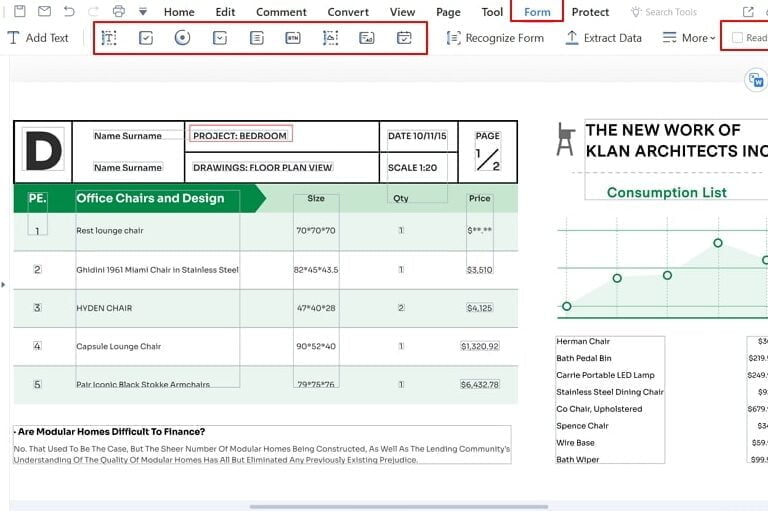Select the list box form tool
This screenshot has width=768, height=511.
256,38
